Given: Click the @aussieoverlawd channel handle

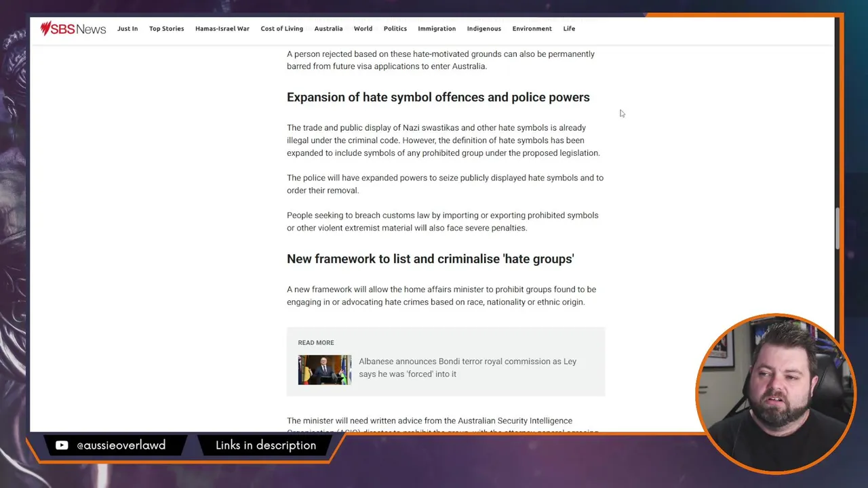Looking at the screenshot, I should (x=121, y=445).
